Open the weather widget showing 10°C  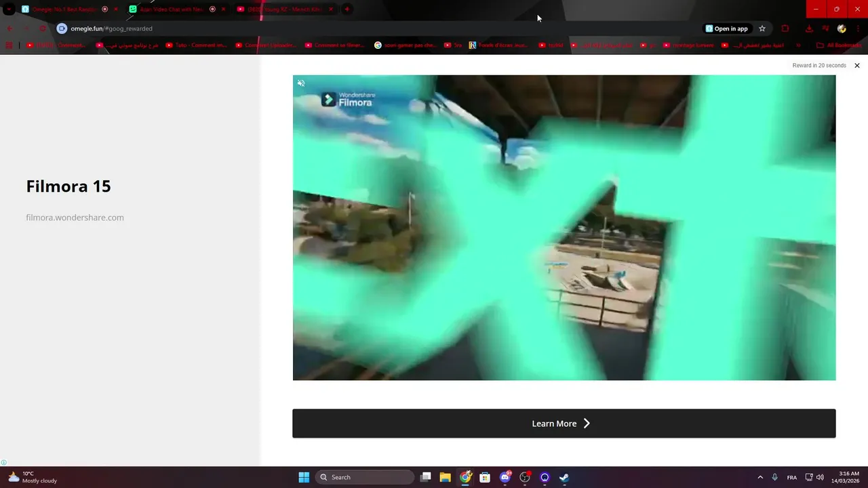pyautogui.click(x=32, y=477)
